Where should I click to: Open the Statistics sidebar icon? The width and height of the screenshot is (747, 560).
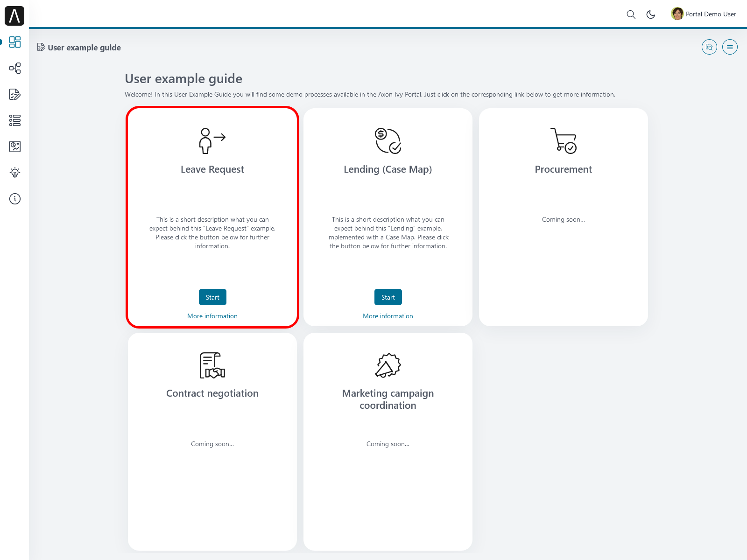coord(15,147)
